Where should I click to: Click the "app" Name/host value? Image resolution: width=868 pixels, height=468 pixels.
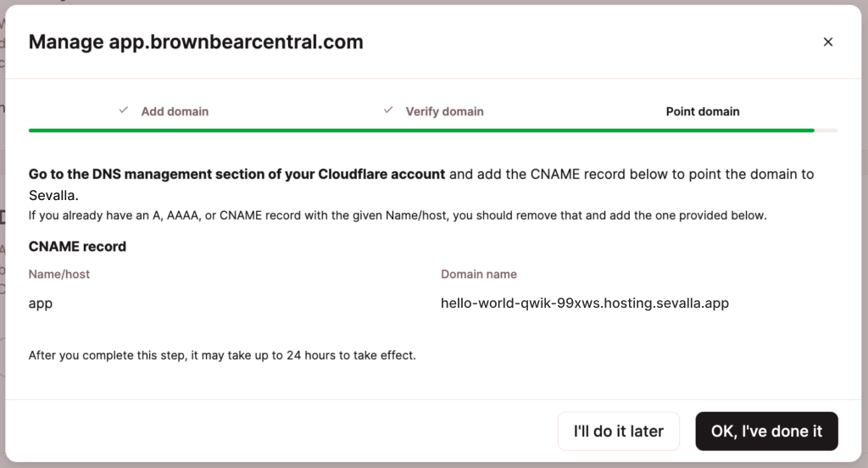pyautogui.click(x=41, y=303)
